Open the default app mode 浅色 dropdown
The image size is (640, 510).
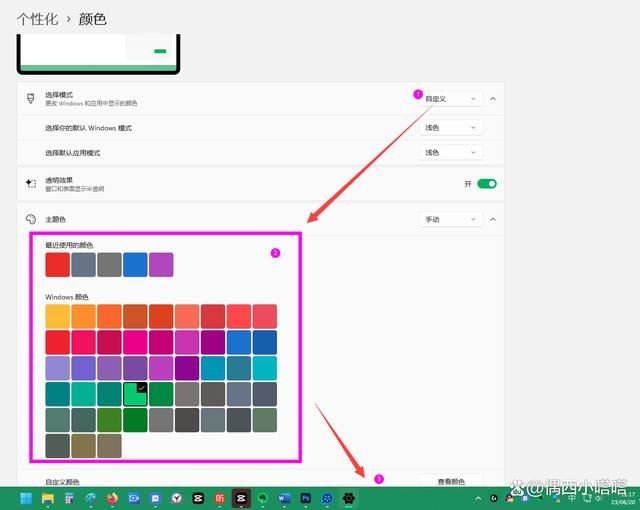pos(451,153)
